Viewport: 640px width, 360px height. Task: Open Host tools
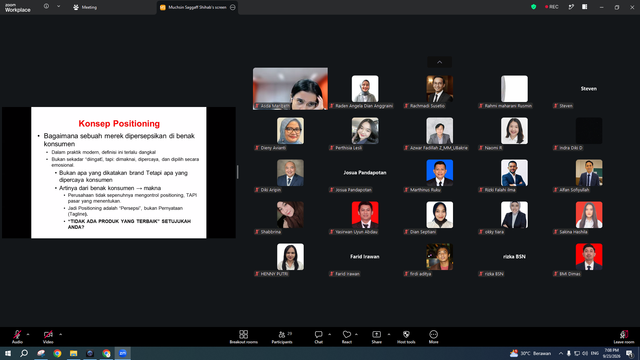coord(406,337)
